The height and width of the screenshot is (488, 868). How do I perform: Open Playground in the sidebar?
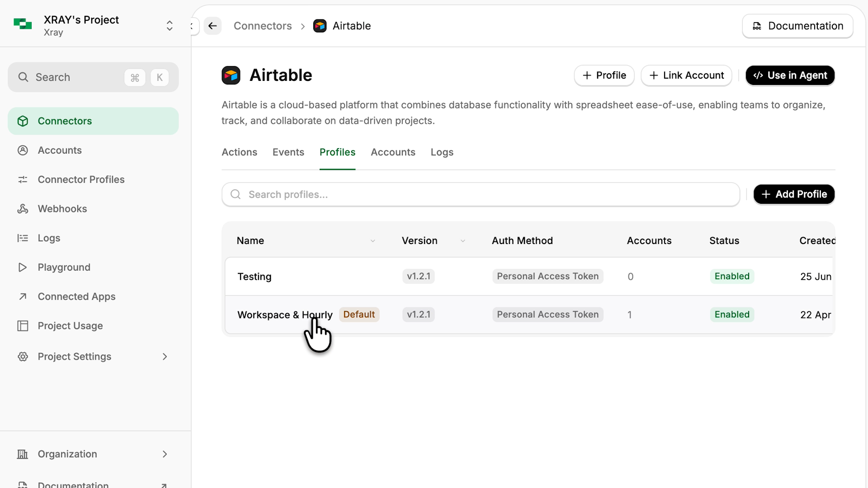[x=64, y=267]
